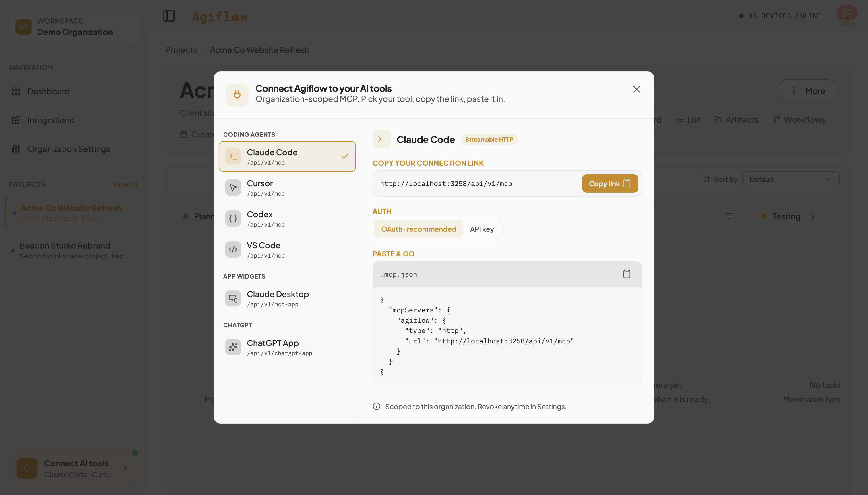Viewport: 868px width, 495px height.
Task: Copy the .mcp.json snippet via clipboard icon
Action: click(627, 274)
